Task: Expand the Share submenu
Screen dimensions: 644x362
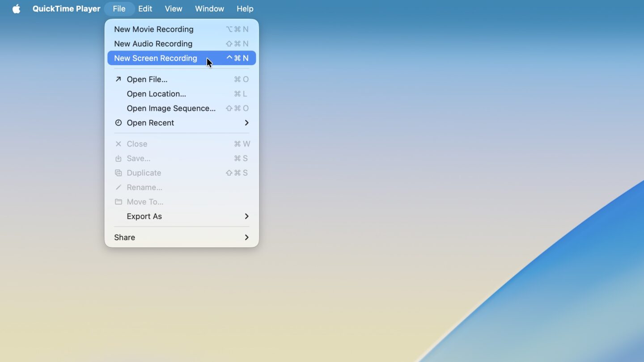Action: [x=246, y=237]
